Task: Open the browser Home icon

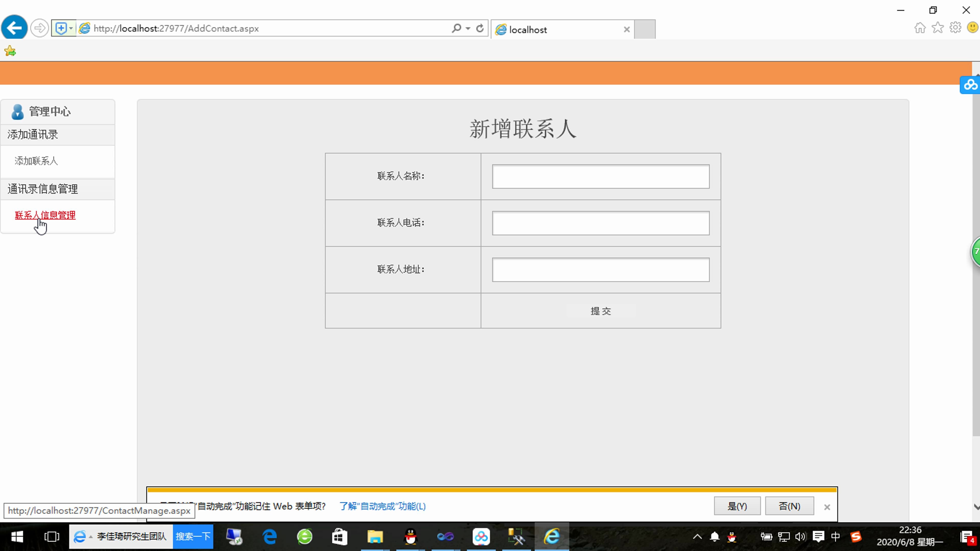Action: click(920, 28)
